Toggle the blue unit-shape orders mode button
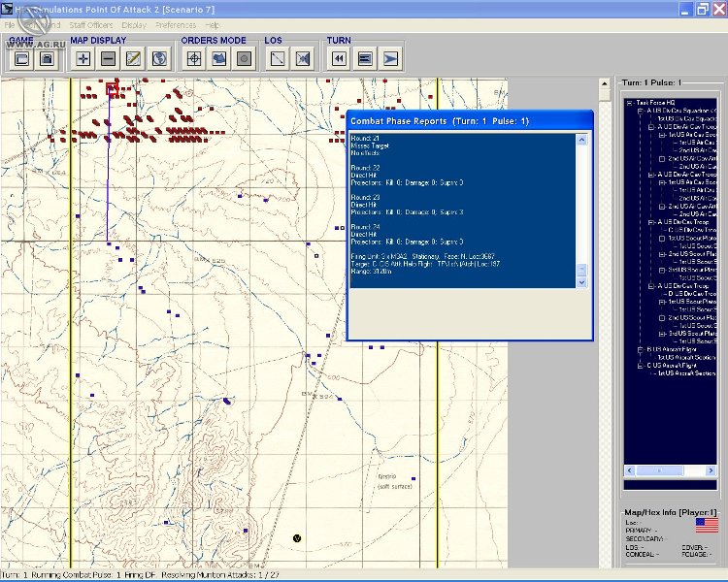 point(219,58)
